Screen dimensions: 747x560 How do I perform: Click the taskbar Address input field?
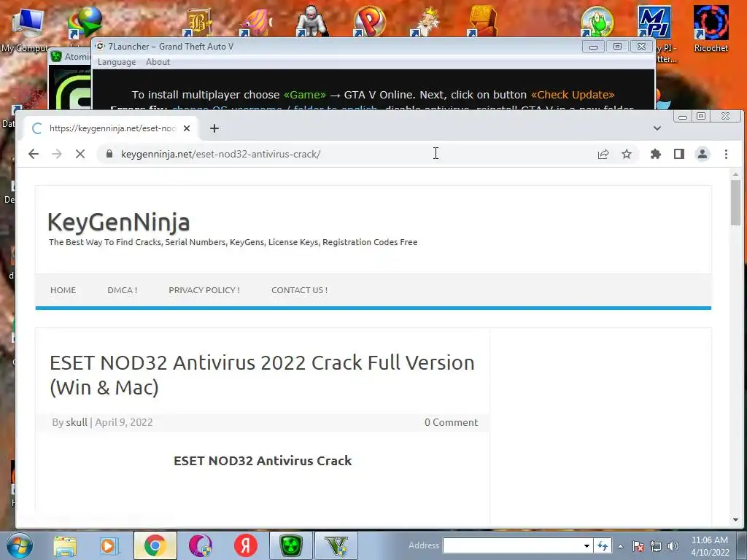pos(512,545)
